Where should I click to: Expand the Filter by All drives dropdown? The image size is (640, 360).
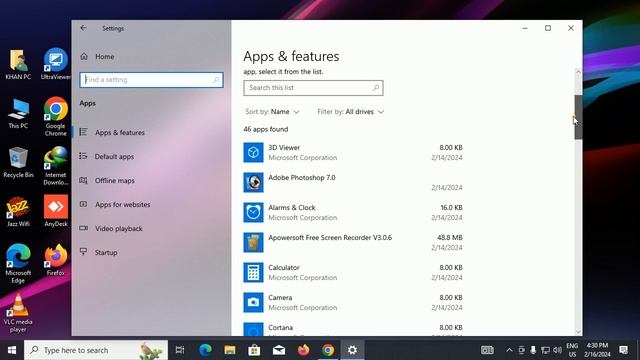[350, 112]
